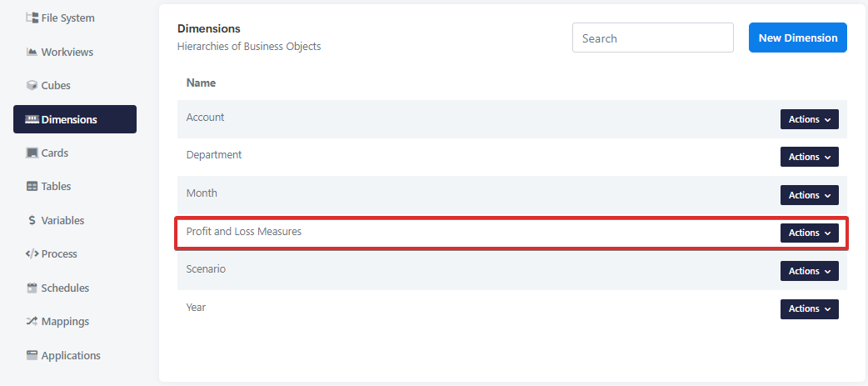Open the Scenario dimension

(206, 269)
